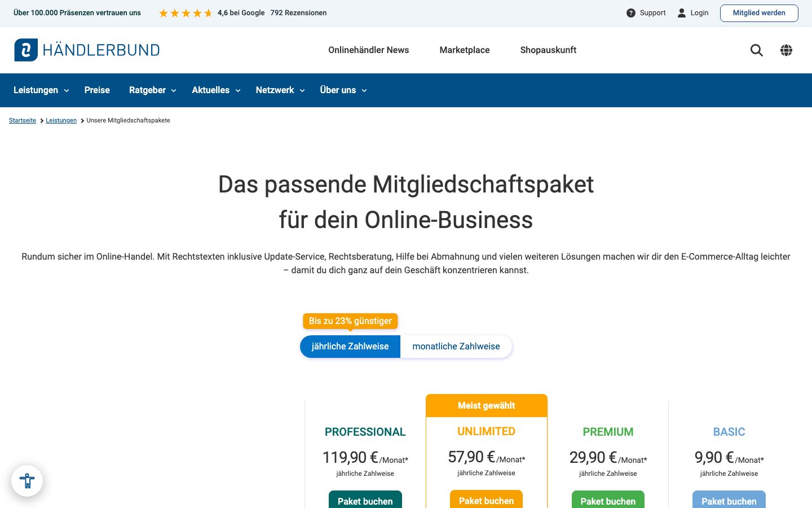Click the BASIC package heading
Screen dimensions: 812x508
click(x=729, y=432)
